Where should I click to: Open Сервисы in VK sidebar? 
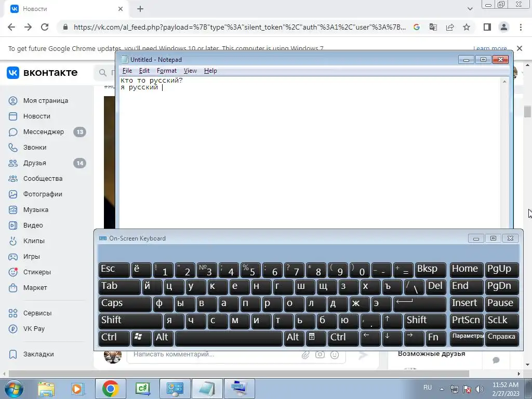point(37,313)
